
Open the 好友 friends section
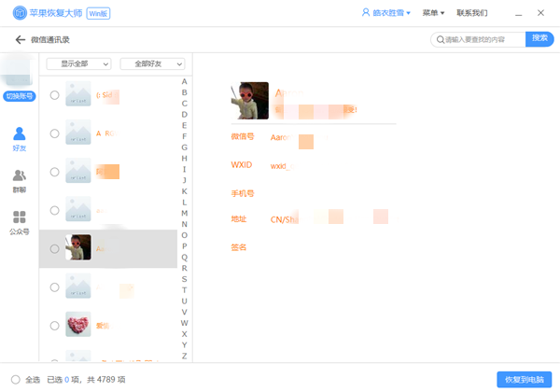(x=20, y=139)
